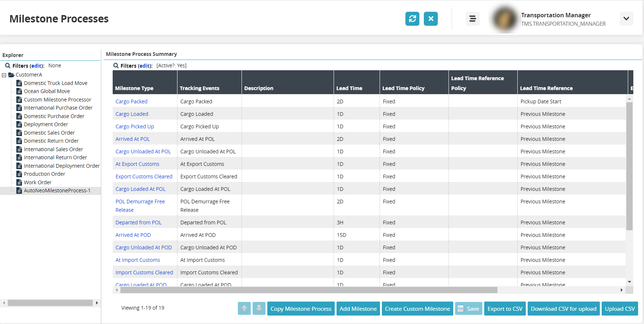Screen dimensions: 644x324
Task: Click the Explorer filter magnifier icon
Action: coord(7,65)
